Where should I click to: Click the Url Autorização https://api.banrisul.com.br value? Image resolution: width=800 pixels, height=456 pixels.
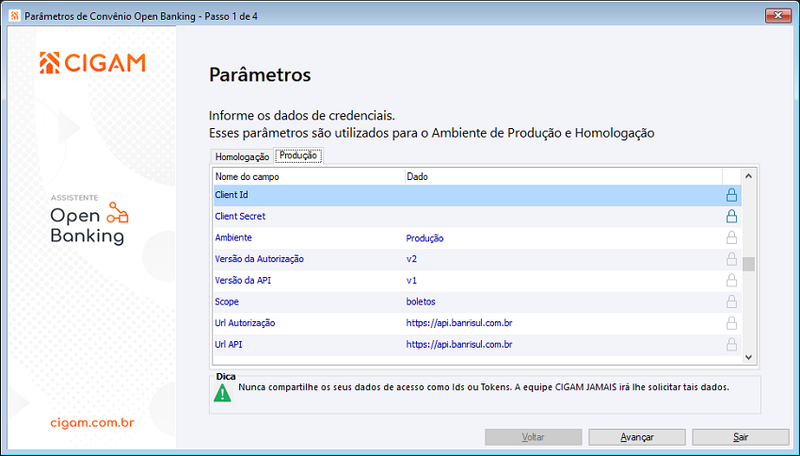(x=459, y=323)
